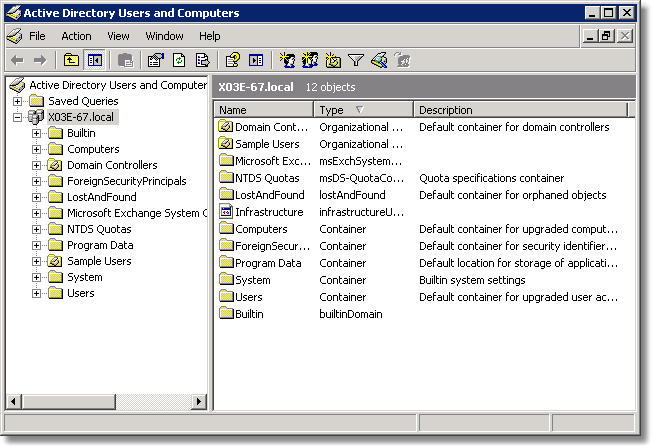Select Computers container in the list
653x448 pixels.
click(253, 229)
